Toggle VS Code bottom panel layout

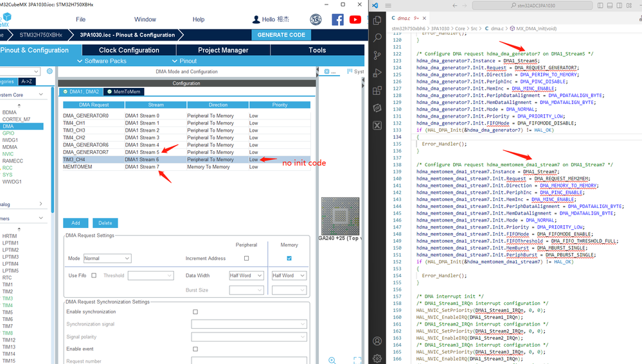(610, 5)
